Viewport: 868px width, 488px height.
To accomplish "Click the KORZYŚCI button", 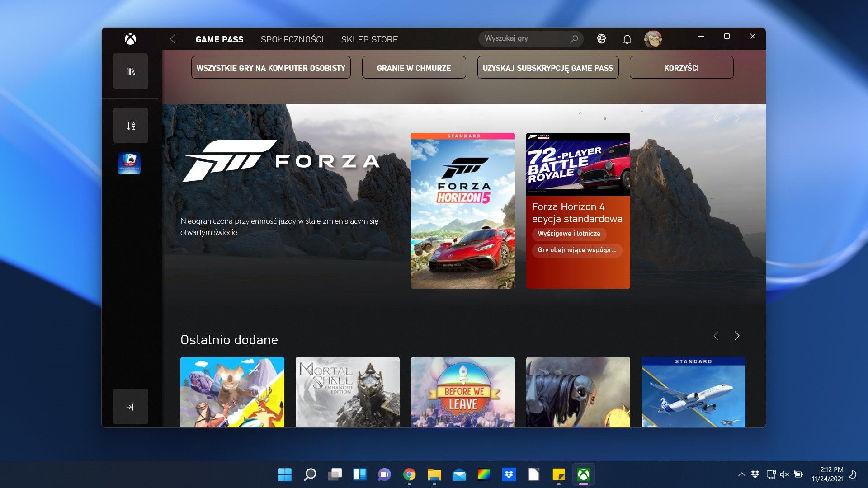I will [681, 68].
